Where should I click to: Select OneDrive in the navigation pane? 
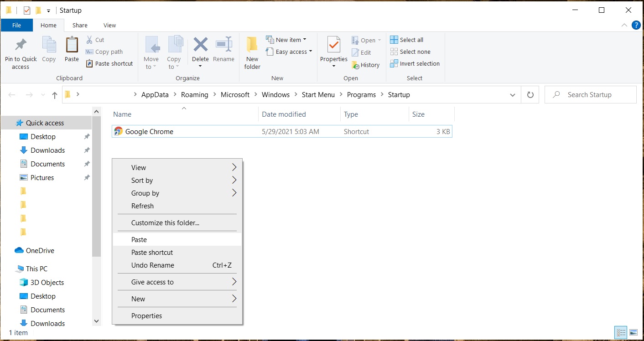tap(34, 250)
